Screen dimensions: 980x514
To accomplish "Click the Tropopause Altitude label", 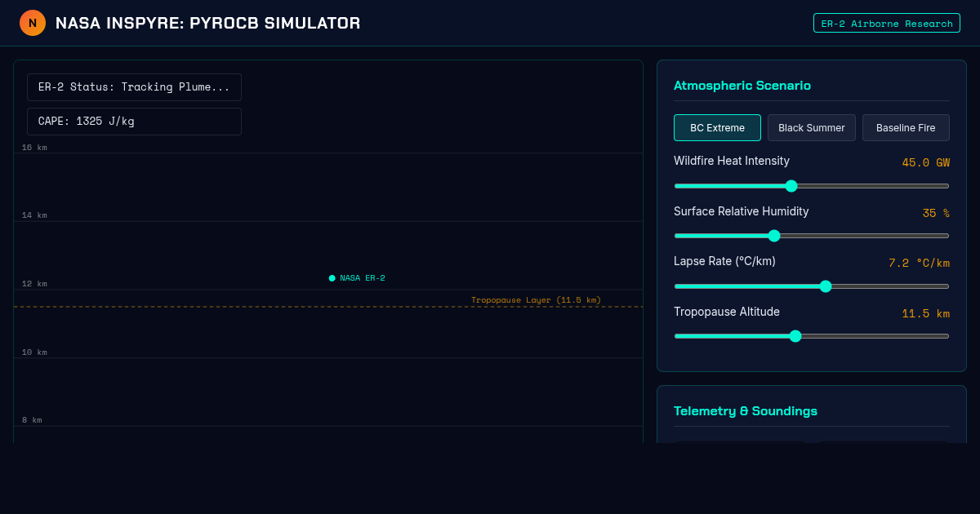I will tap(727, 312).
